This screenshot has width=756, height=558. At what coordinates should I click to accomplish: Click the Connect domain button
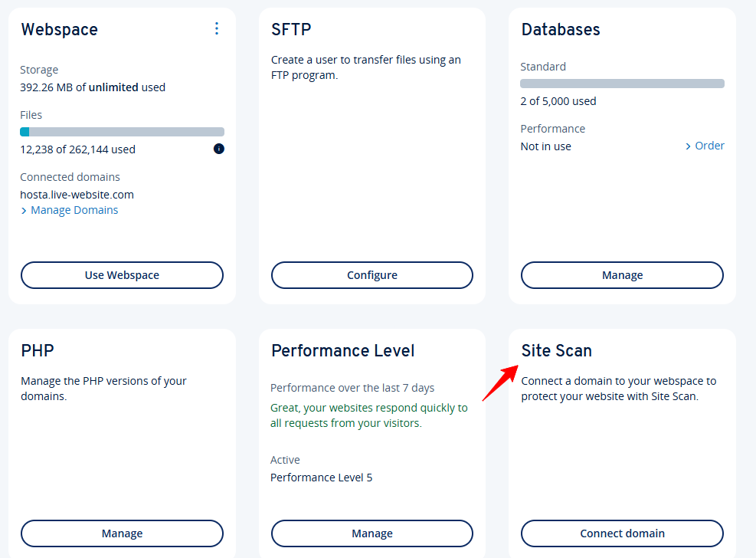tap(622, 533)
